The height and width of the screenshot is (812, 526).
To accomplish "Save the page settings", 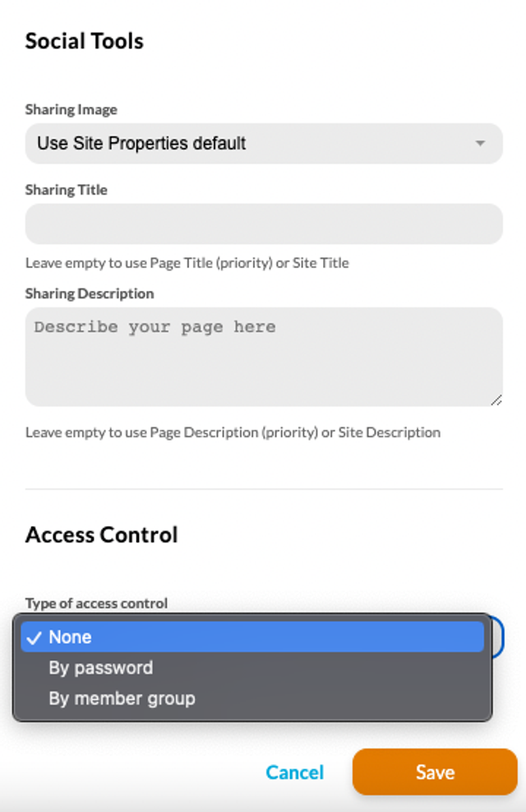I will 435,772.
